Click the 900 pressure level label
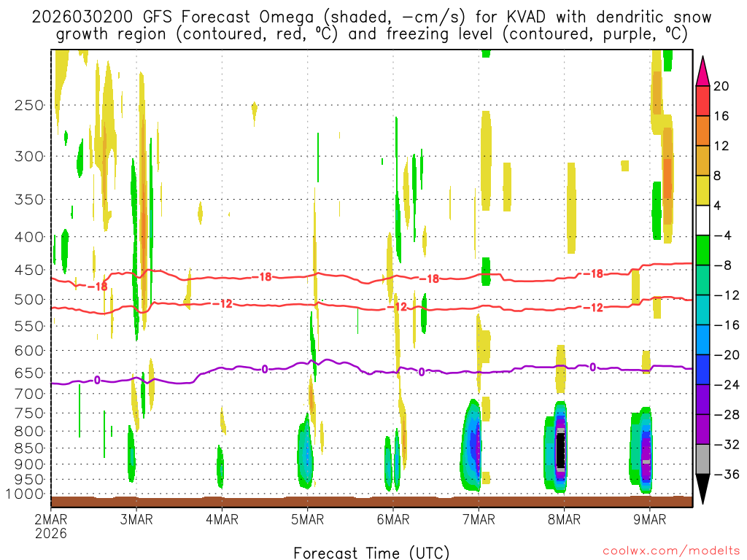This screenshot has width=747, height=560. click(x=28, y=464)
